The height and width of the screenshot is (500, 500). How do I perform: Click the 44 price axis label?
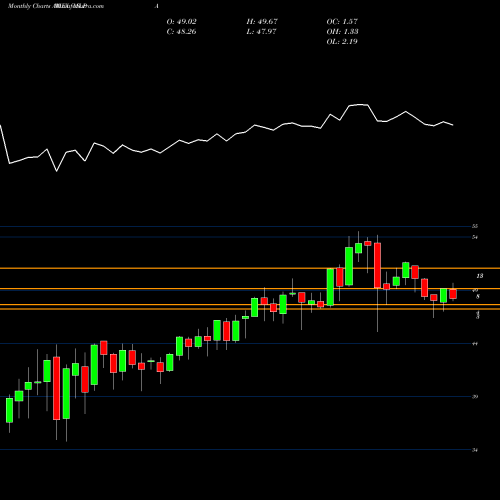pyautogui.click(x=475, y=343)
